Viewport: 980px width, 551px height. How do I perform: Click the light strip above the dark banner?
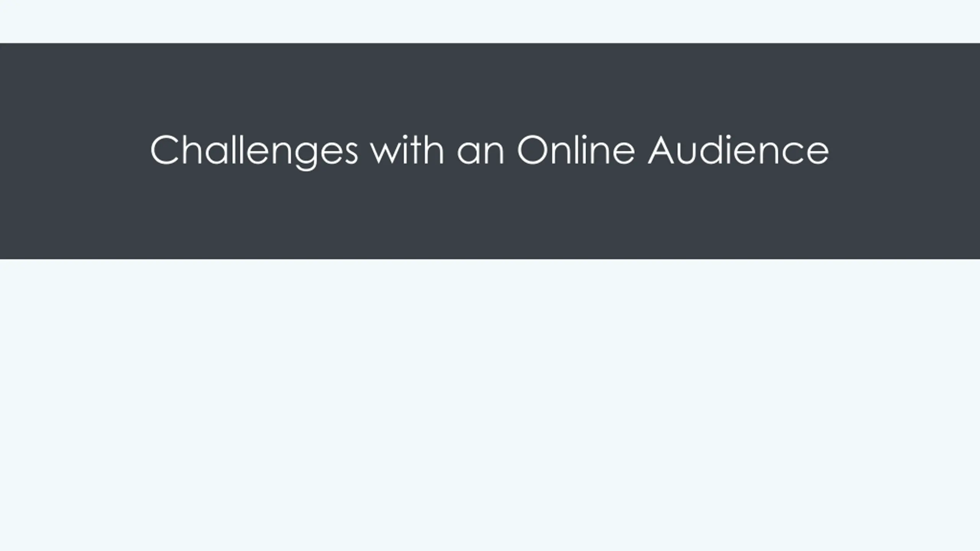pos(490,21)
